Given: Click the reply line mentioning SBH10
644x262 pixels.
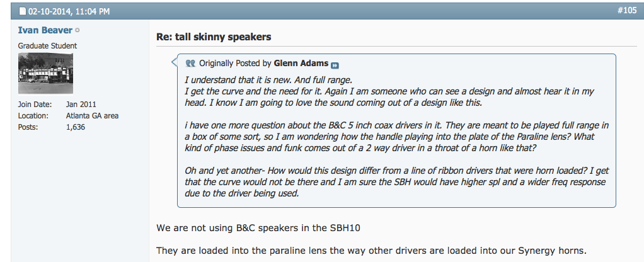Looking at the screenshot, I should tap(258, 227).
